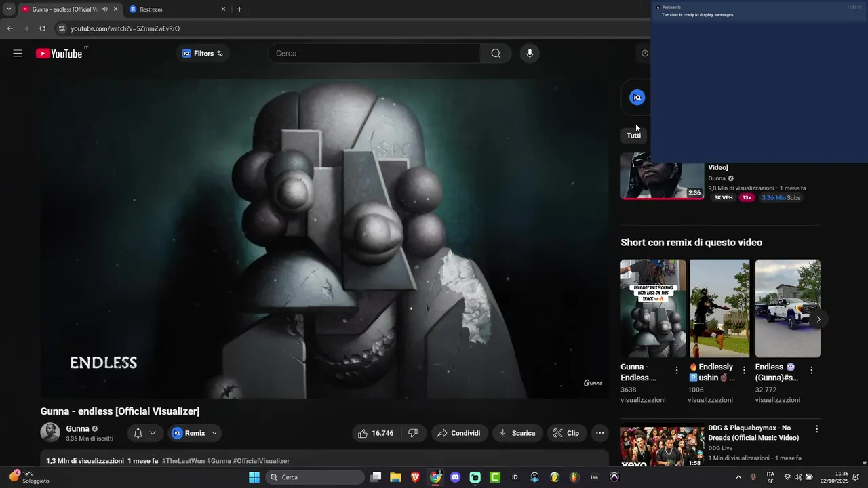Open Discord from the taskbar
Screen dimensions: 868x488
(x=455, y=477)
